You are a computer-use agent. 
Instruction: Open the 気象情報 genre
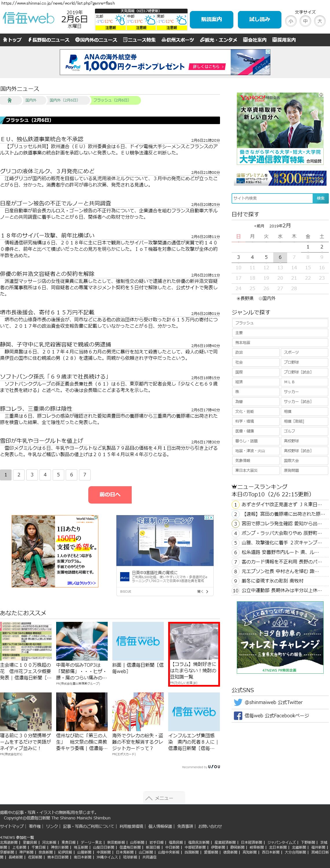coord(256,461)
